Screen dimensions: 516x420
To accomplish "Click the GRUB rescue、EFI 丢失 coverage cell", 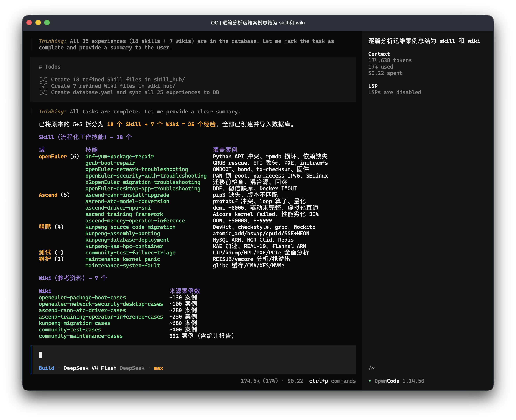I will 270,163.
